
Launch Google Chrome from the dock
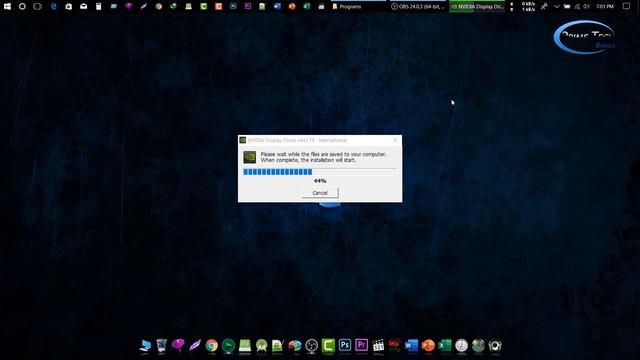211,345
